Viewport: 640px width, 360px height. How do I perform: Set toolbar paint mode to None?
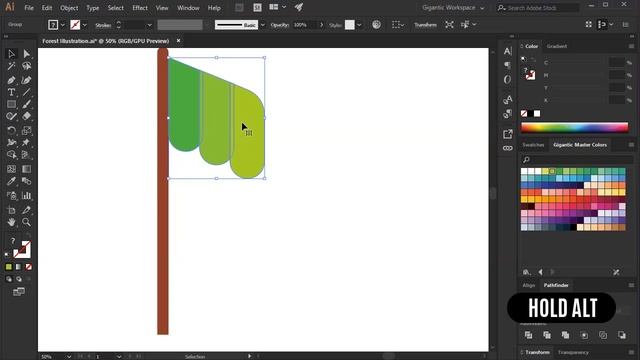(x=29, y=267)
